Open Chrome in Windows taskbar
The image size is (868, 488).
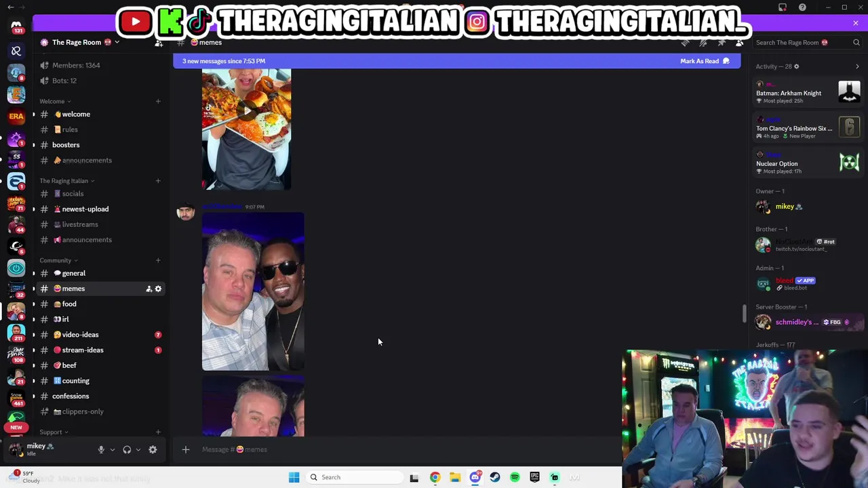coord(435,477)
